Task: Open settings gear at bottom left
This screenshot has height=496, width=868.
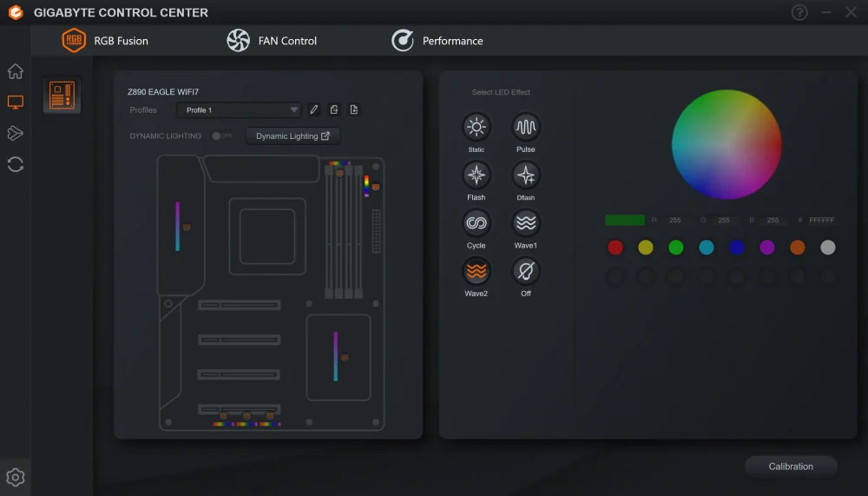Action: click(x=16, y=477)
